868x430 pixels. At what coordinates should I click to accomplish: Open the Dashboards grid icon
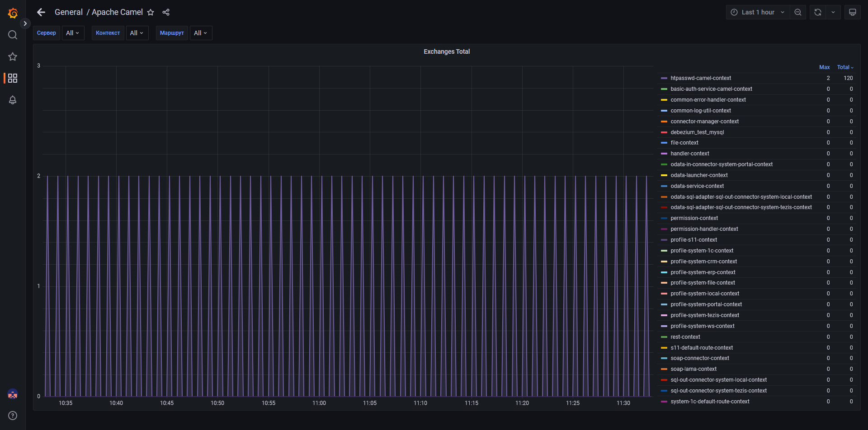pyautogui.click(x=13, y=78)
